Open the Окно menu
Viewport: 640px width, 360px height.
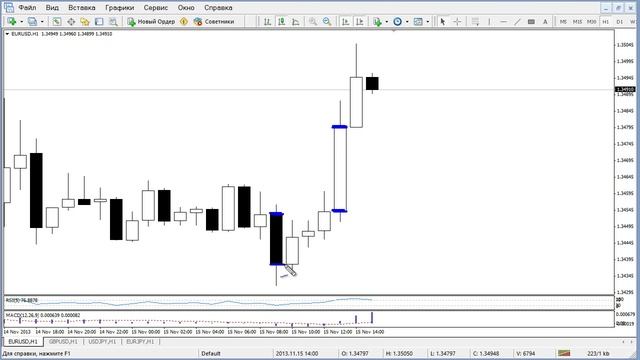(x=186, y=8)
